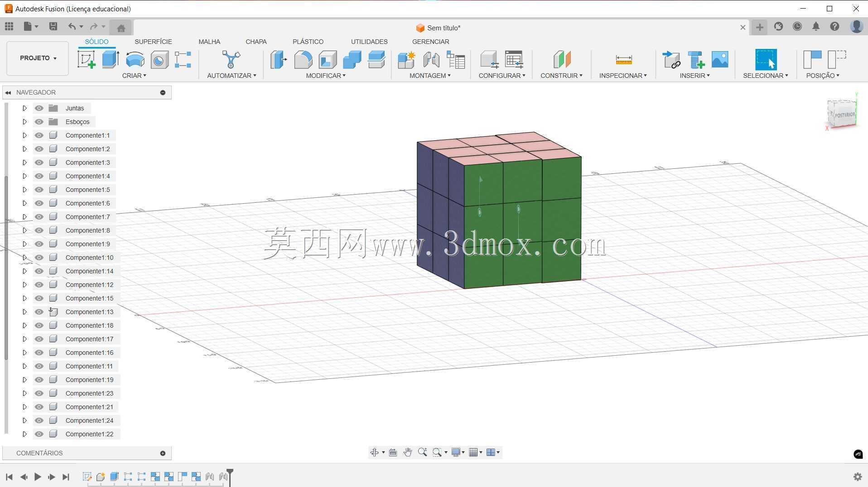Expand Componente1:3 tree node
This screenshot has height=487, width=868.
(24, 162)
